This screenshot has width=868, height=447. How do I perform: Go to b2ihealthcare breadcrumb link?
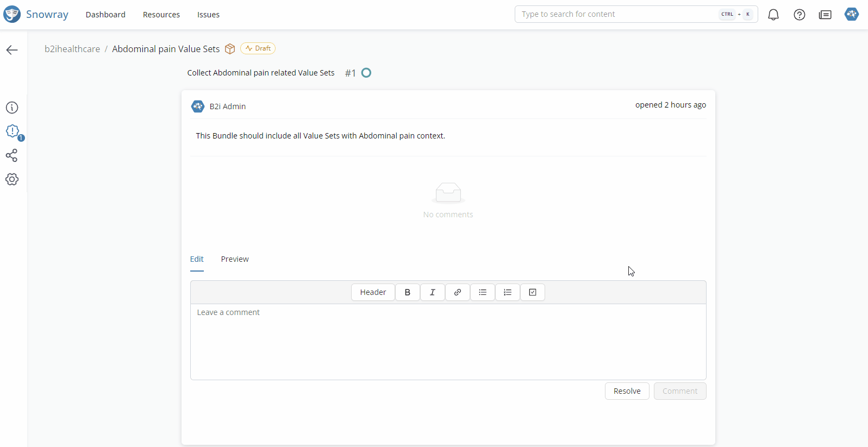coord(72,49)
